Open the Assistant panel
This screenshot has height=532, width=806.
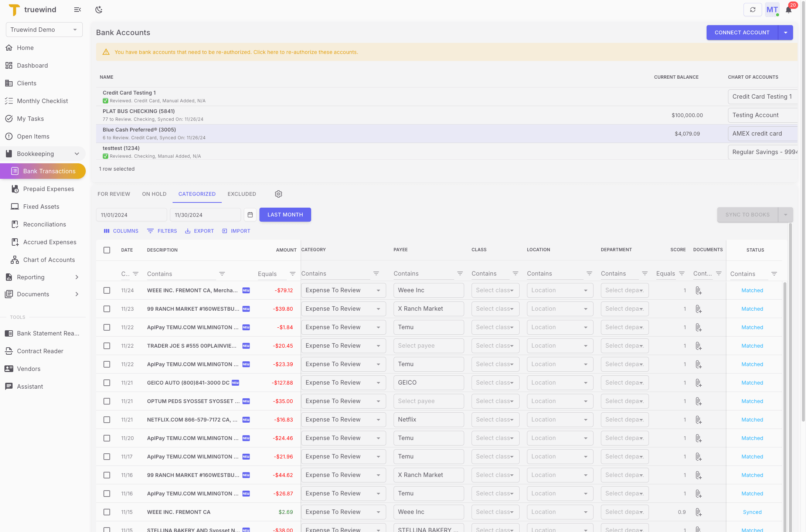click(30, 386)
